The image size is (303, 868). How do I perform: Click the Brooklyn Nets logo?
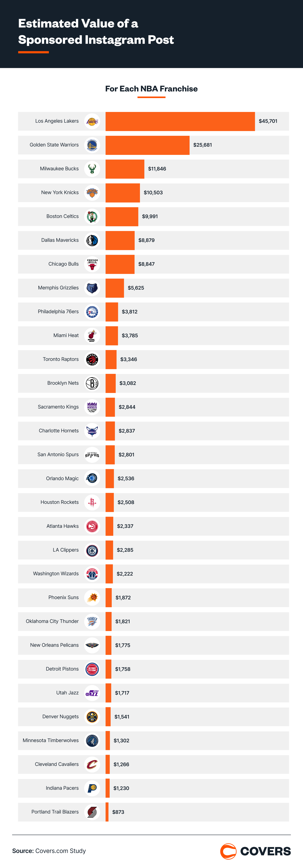(x=92, y=384)
